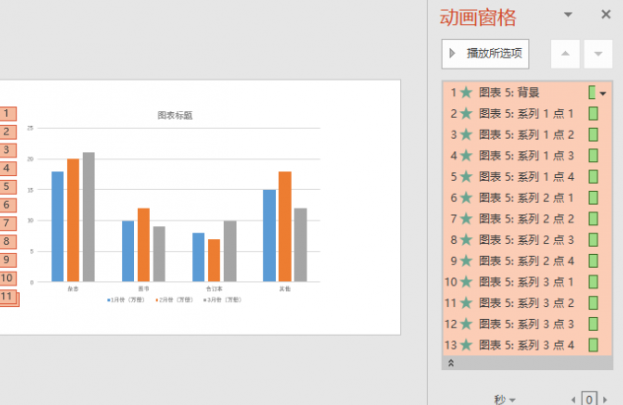The image size is (623, 405).
Task: Select animation tag 1 on the slide
Action: pyautogui.click(x=7, y=113)
